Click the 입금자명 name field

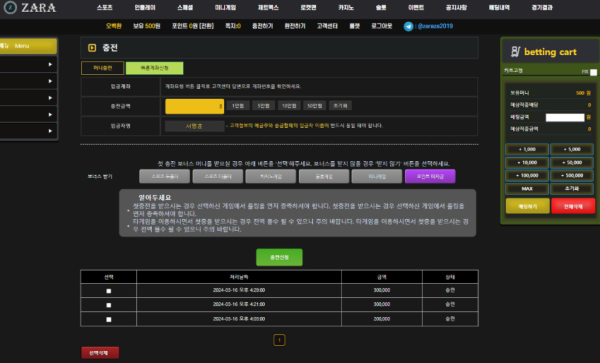pyautogui.click(x=194, y=126)
